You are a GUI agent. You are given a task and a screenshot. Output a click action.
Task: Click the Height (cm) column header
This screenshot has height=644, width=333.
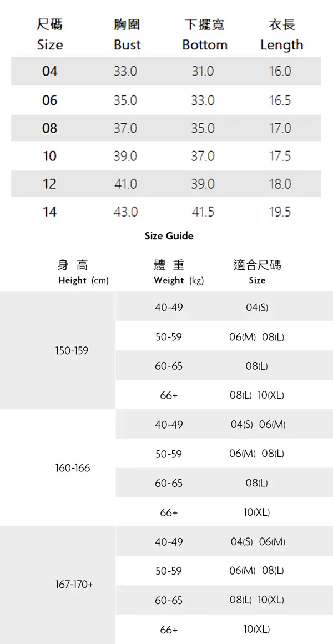[83, 280]
